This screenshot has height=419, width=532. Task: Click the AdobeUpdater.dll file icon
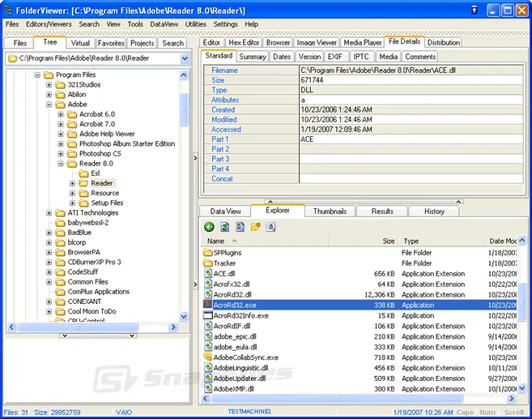207,378
